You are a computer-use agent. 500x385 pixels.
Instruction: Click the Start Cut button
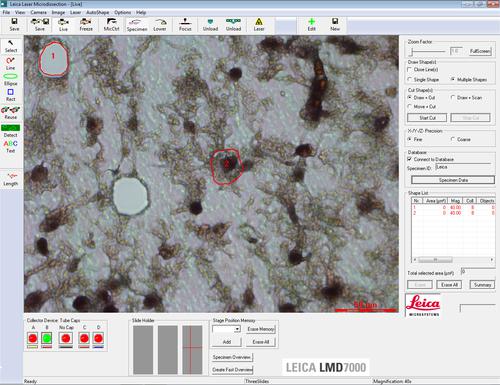pos(427,118)
